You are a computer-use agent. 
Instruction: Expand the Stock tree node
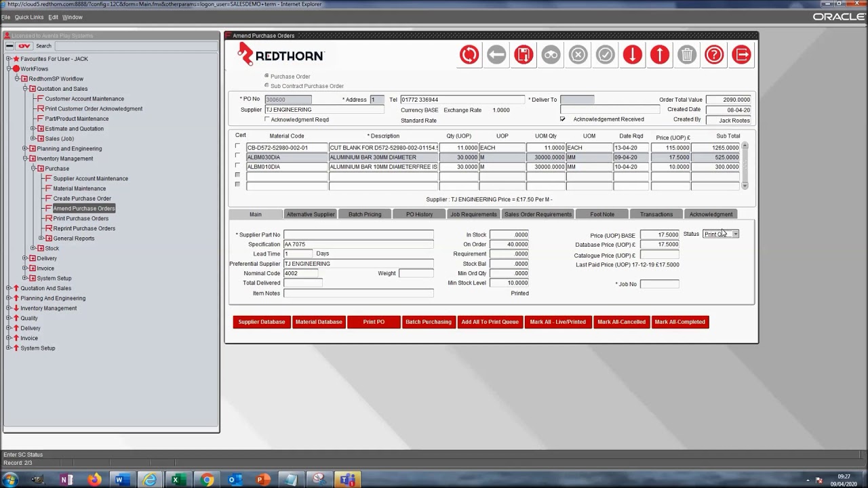point(33,248)
